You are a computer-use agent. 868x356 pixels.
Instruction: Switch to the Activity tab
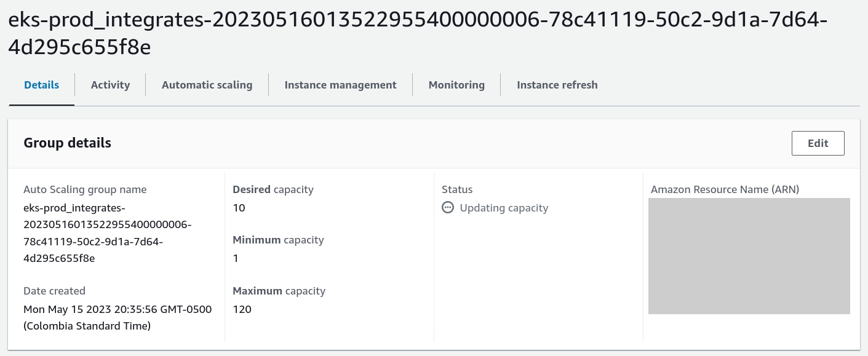coord(110,85)
